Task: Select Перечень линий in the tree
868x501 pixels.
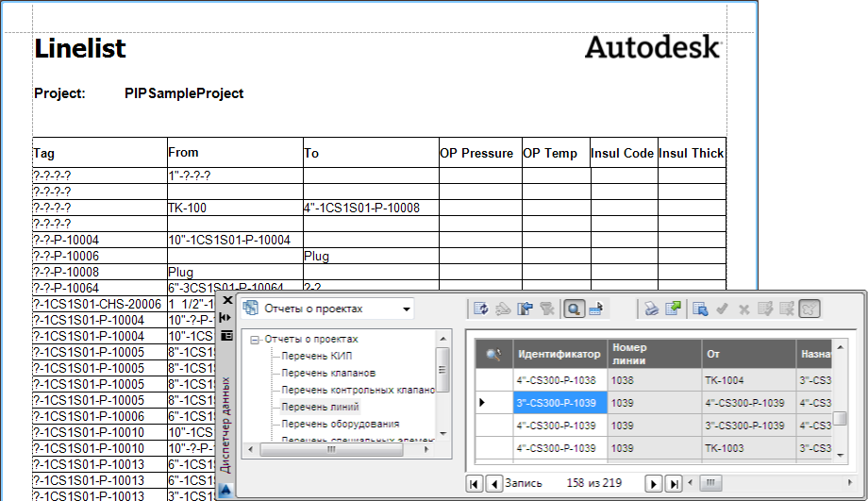Action: click(321, 407)
